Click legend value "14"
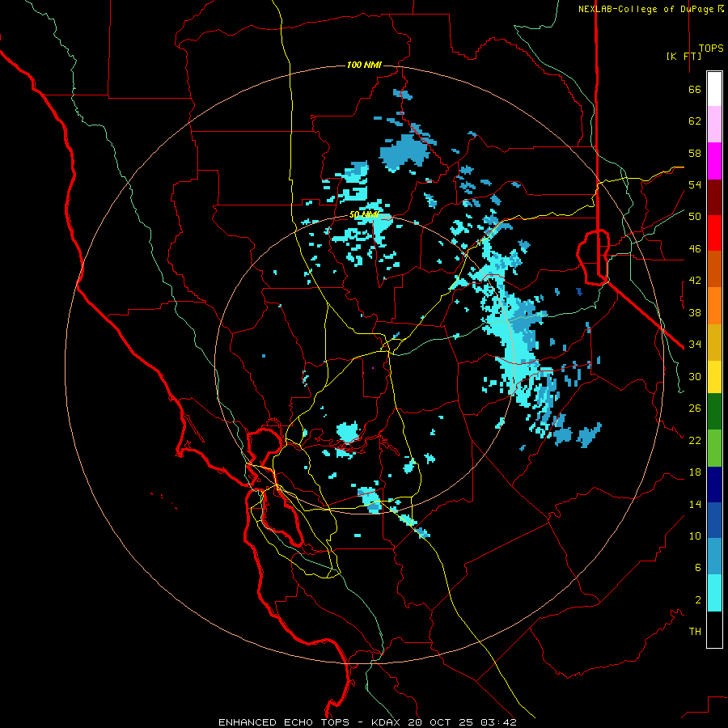Screen dimensions: 728x728 click(695, 504)
